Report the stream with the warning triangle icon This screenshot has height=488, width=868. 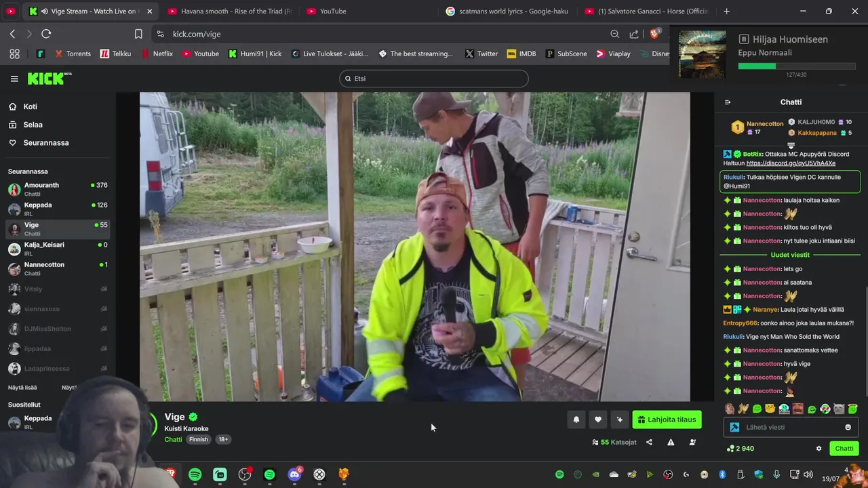coord(671,442)
